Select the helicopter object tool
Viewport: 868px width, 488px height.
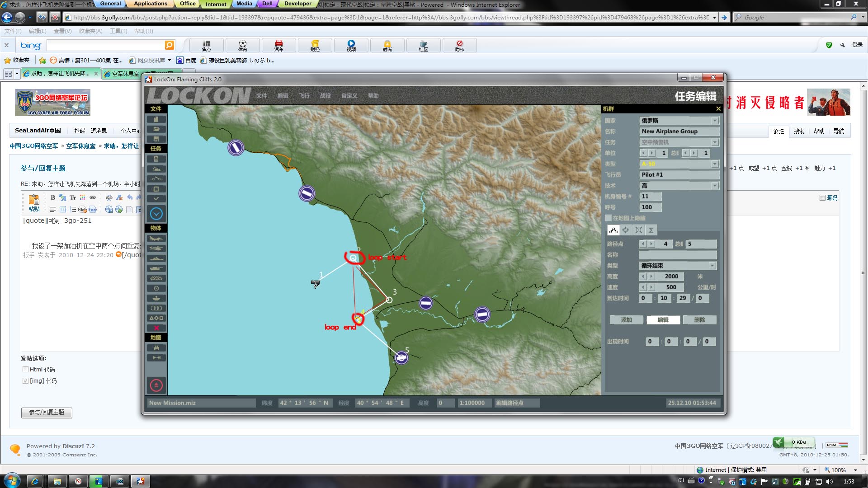[156, 249]
